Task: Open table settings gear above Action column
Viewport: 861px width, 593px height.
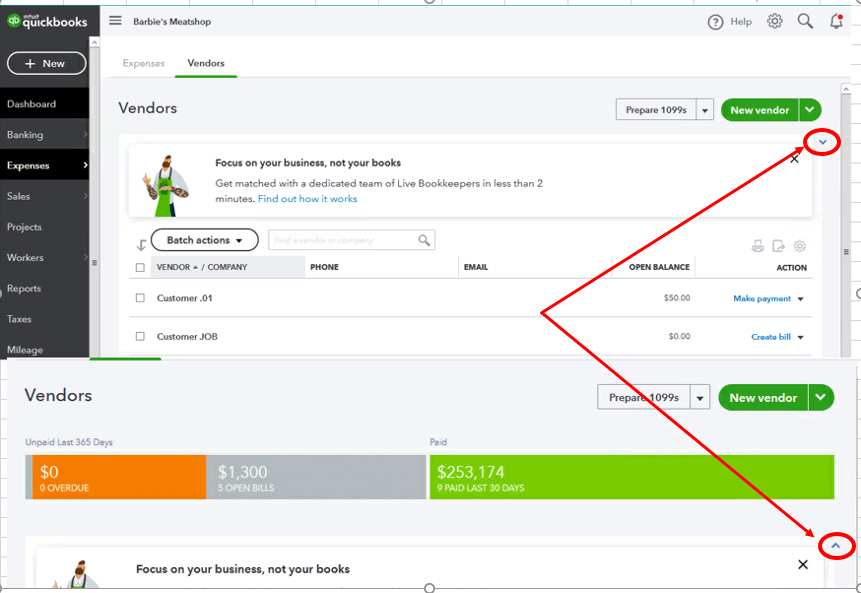Action: 800,246
